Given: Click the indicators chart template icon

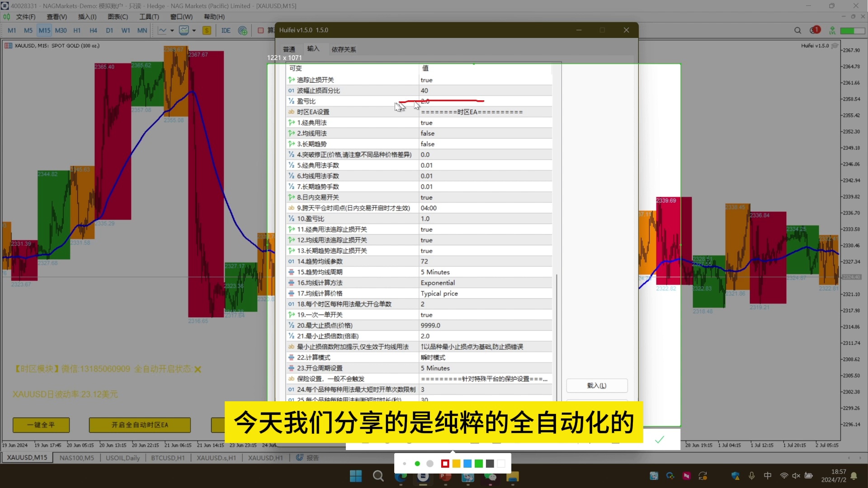Looking at the screenshot, I should click(x=184, y=31).
